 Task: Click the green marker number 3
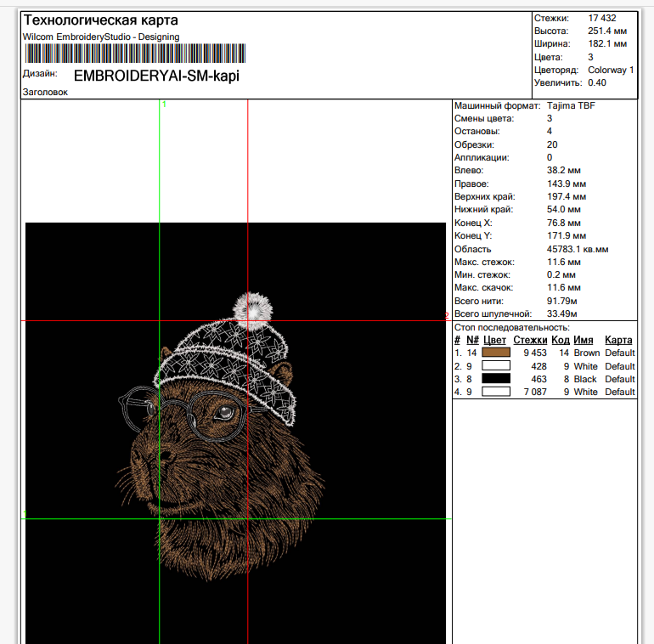point(25,513)
